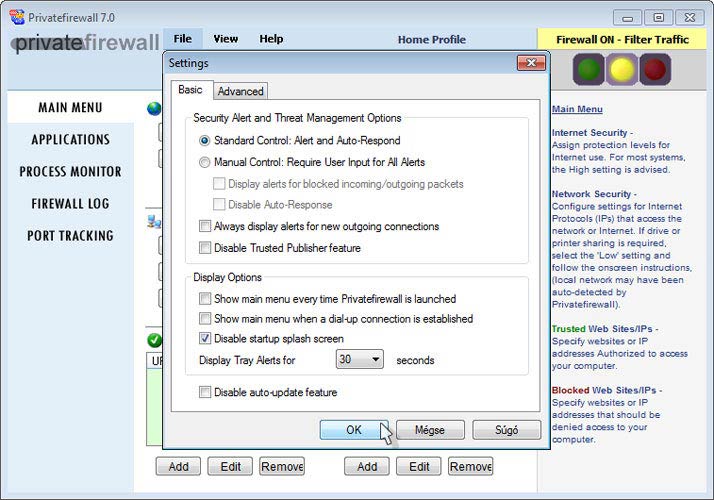Close the Settings dialog

click(x=531, y=63)
